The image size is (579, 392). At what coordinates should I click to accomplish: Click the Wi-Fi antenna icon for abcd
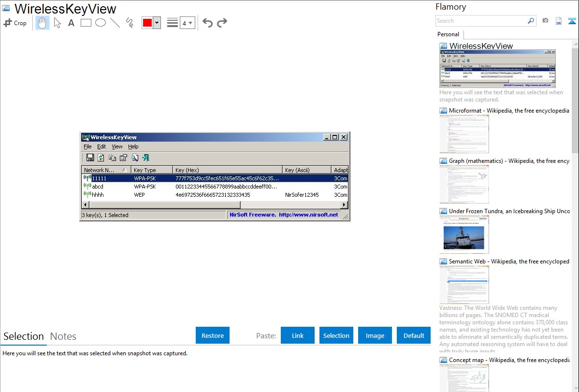(x=87, y=186)
